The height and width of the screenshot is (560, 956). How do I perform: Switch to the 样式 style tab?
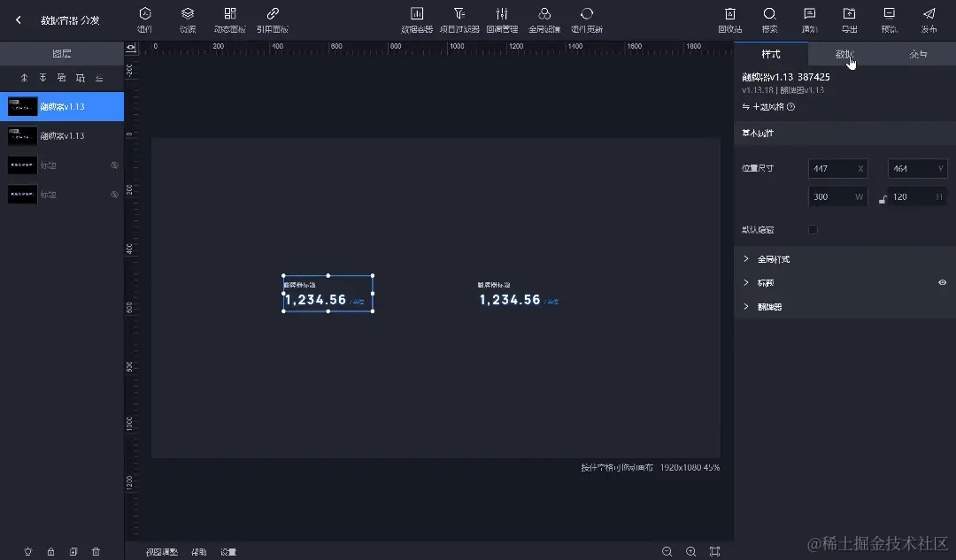tap(771, 54)
